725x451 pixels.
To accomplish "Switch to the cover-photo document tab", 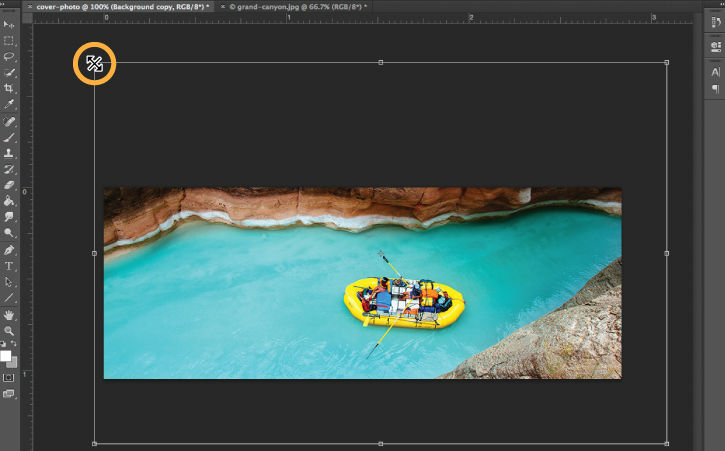I will pos(123,7).
